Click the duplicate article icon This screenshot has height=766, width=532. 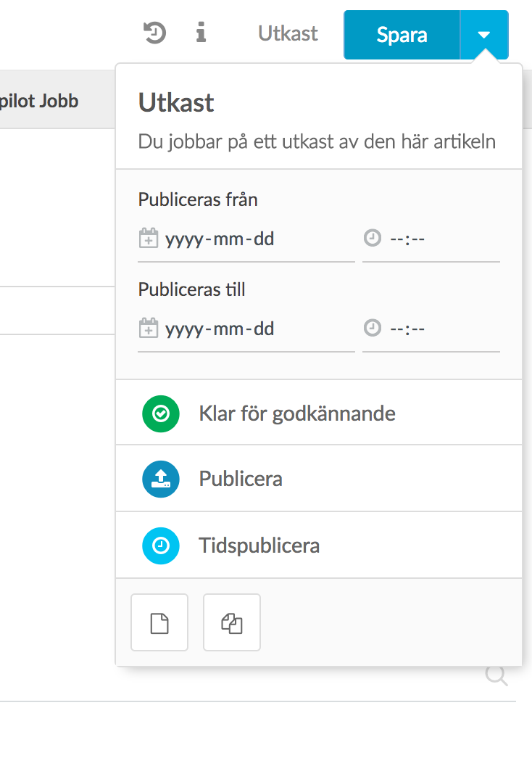232,622
